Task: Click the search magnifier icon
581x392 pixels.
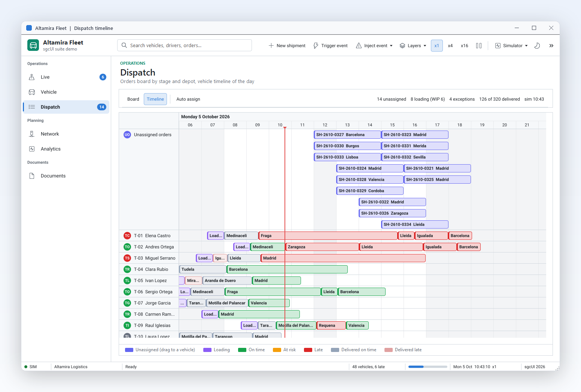Action: click(124, 45)
